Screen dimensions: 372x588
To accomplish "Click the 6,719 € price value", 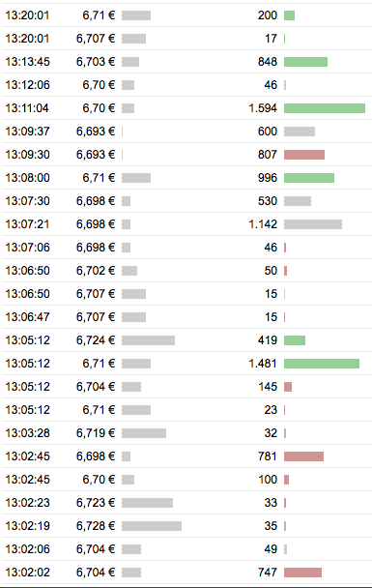I will click(96, 433).
